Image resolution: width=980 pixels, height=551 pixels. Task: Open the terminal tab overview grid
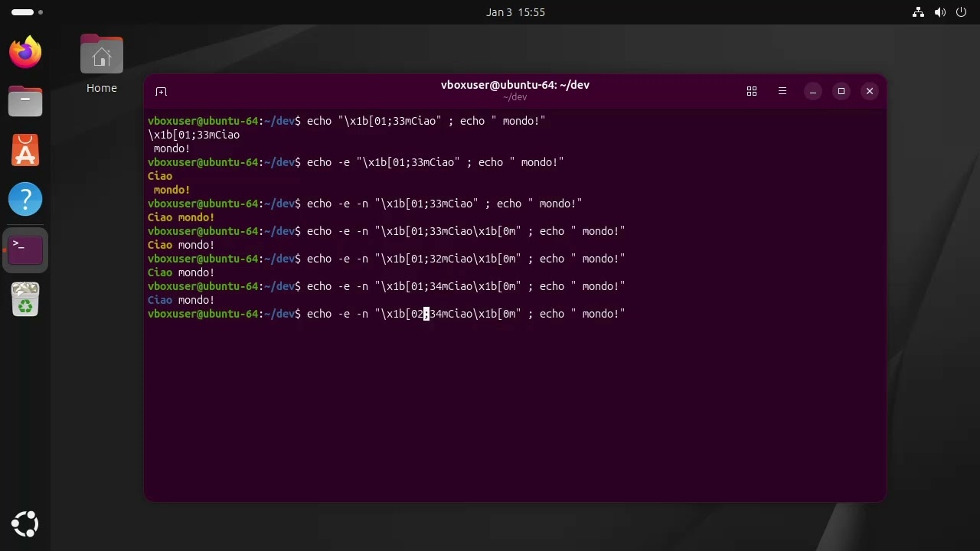tap(752, 91)
